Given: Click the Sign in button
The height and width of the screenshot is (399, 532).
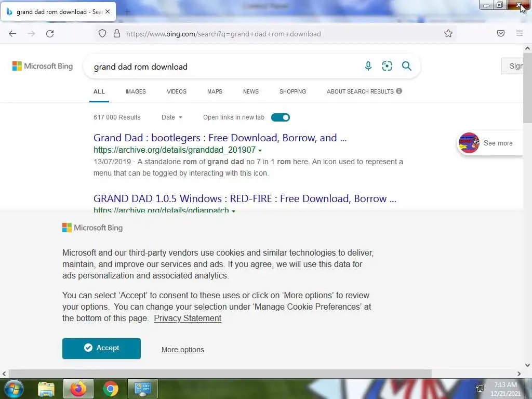Looking at the screenshot, I should (513, 66).
